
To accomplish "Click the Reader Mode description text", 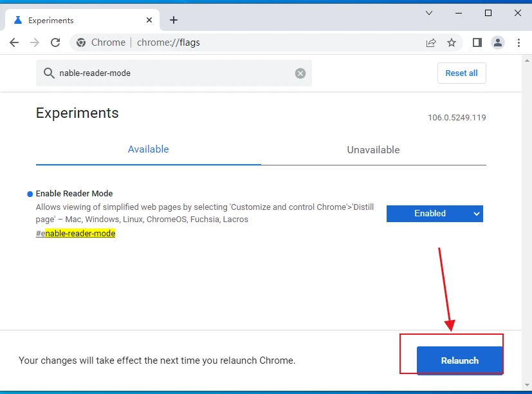I will click(205, 213).
